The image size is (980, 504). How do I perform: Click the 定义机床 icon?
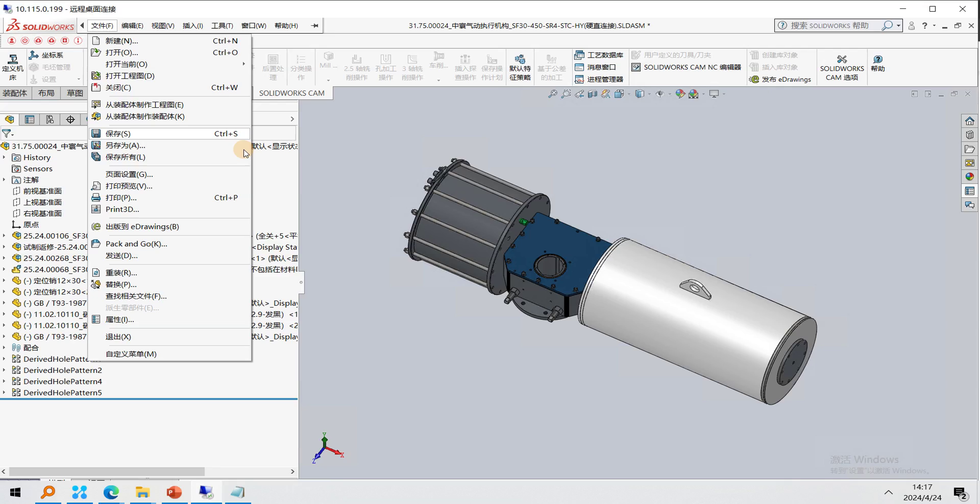13,67
